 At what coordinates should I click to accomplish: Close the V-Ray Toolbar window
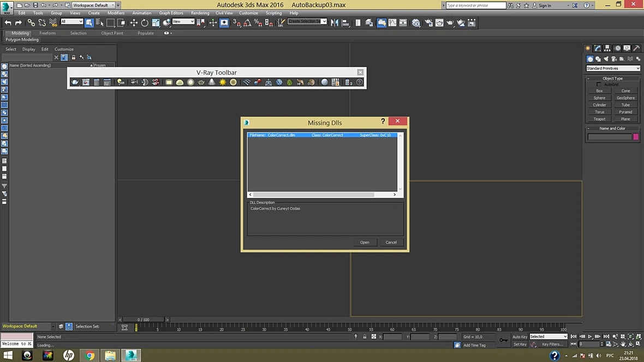click(360, 72)
